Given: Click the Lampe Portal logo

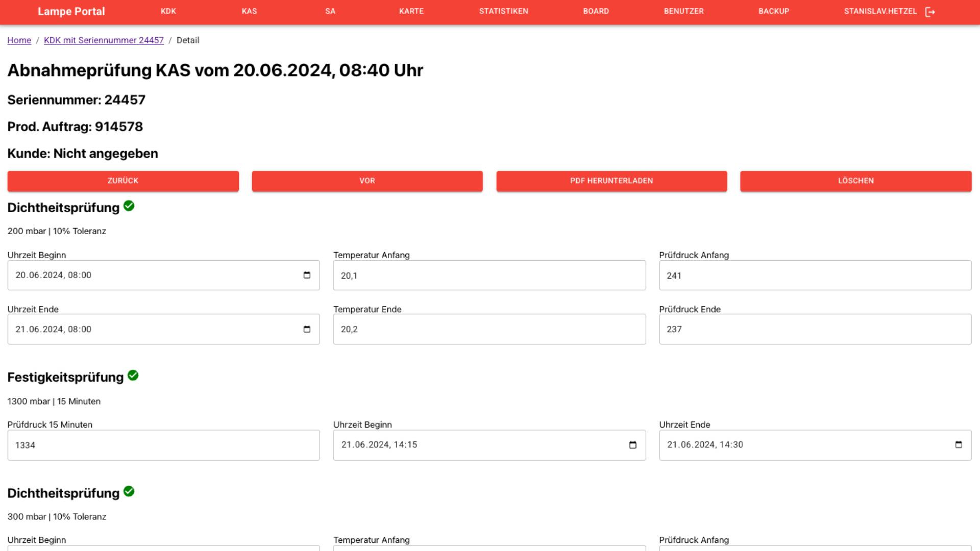Looking at the screenshot, I should (71, 11).
